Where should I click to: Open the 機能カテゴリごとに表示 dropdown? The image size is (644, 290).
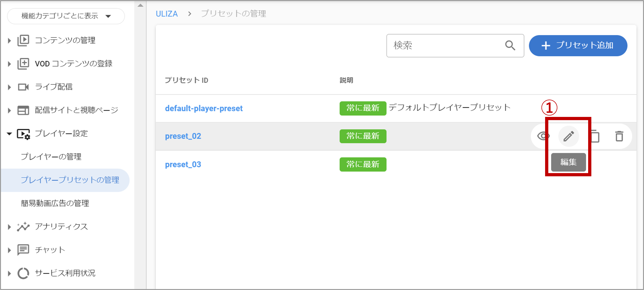[x=66, y=16]
